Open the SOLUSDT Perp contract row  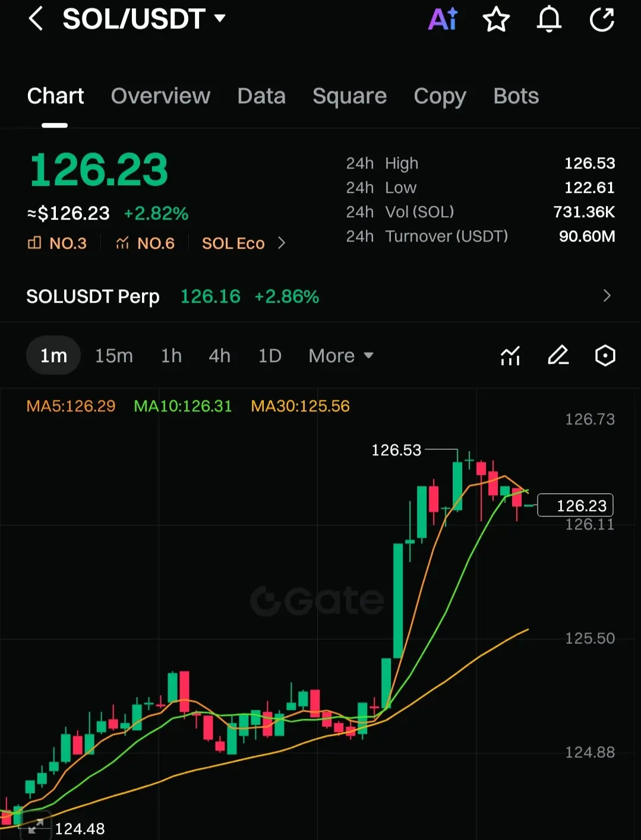(x=320, y=296)
